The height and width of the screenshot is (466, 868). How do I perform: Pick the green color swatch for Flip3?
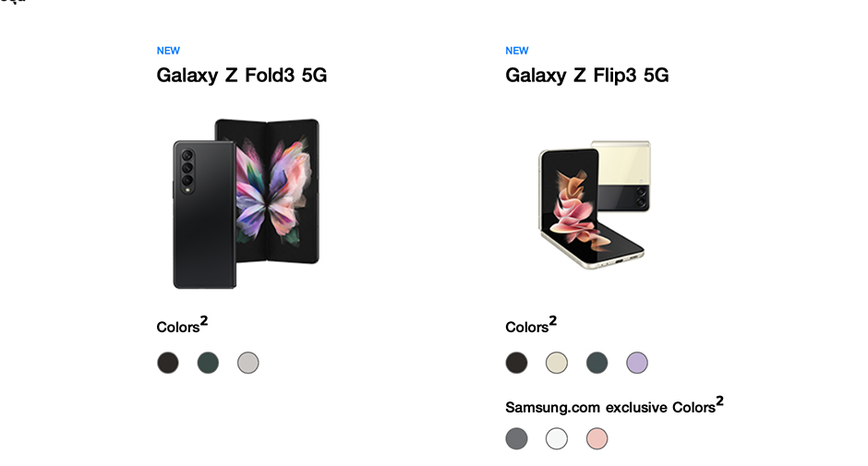tap(597, 363)
